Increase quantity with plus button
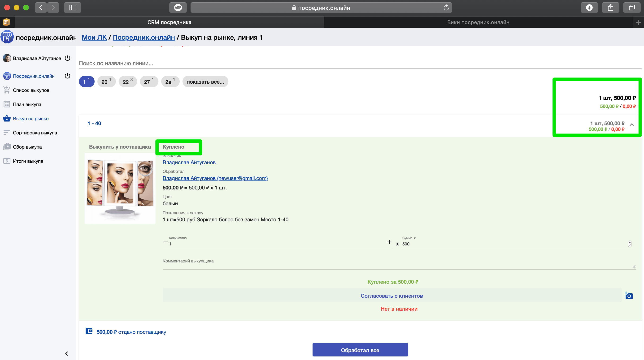The width and height of the screenshot is (644, 360). (389, 242)
